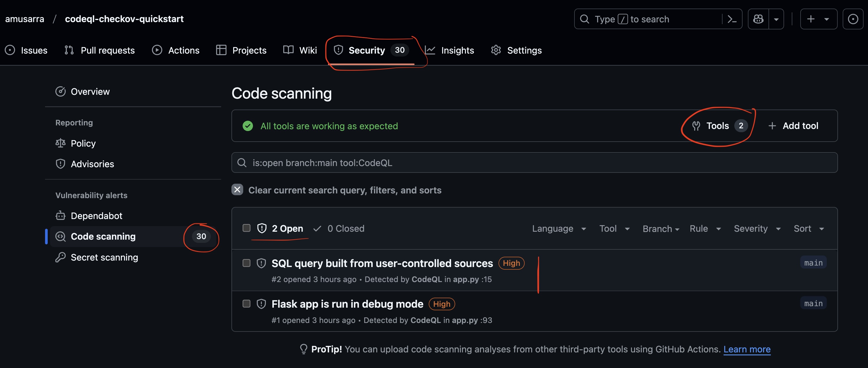868x368 pixels.
Task: Click the Advisories shield icon
Action: 60,164
